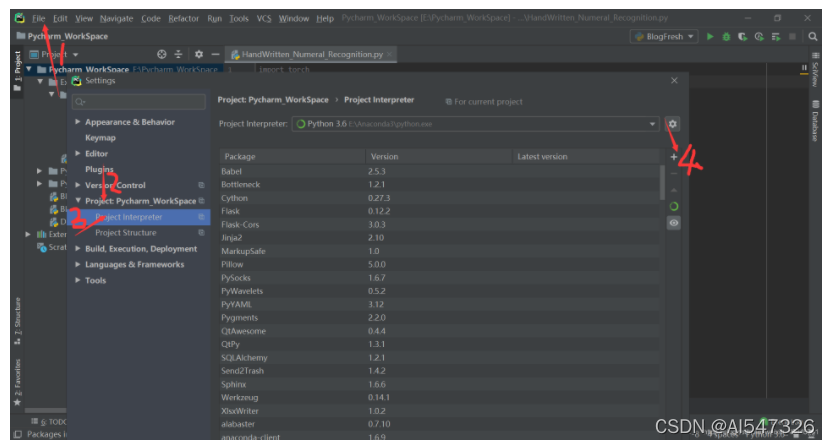The width and height of the screenshot is (831, 444).
Task: Open the Navigate menu
Action: [x=117, y=19]
